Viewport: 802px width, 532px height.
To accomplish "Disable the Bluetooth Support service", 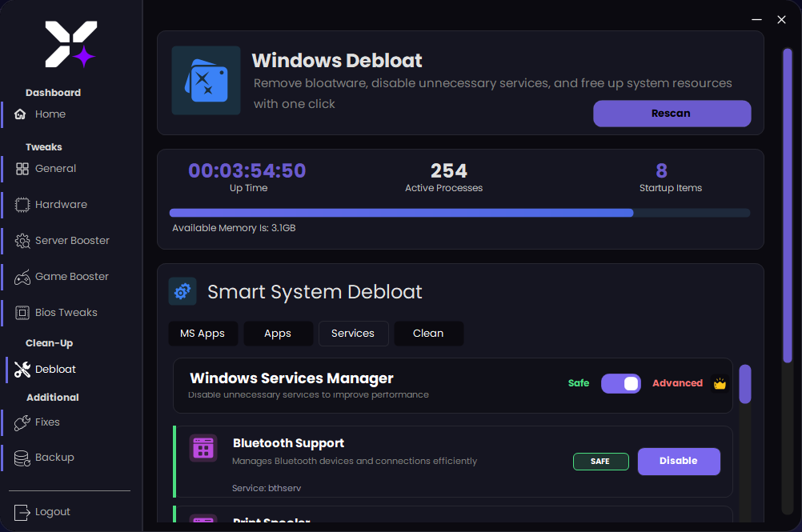I will pyautogui.click(x=678, y=461).
